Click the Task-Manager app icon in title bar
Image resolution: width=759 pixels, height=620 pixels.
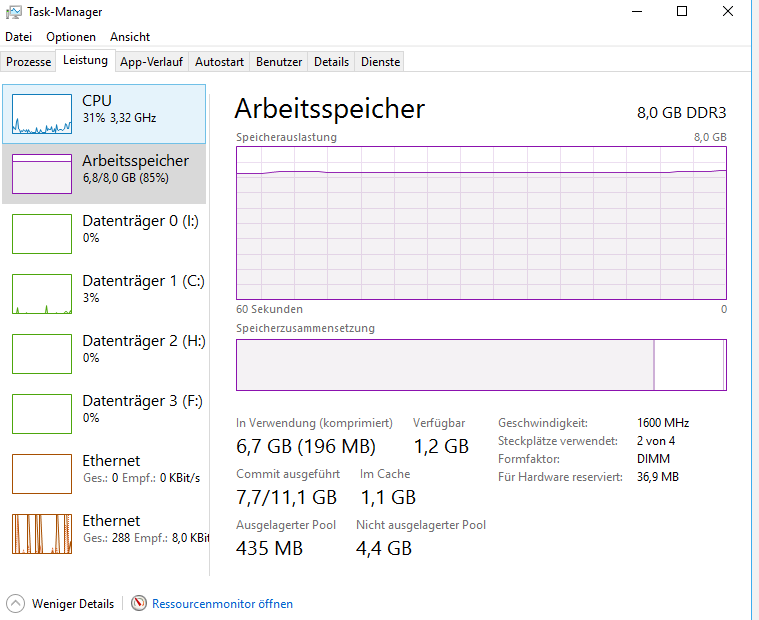pyautogui.click(x=15, y=12)
